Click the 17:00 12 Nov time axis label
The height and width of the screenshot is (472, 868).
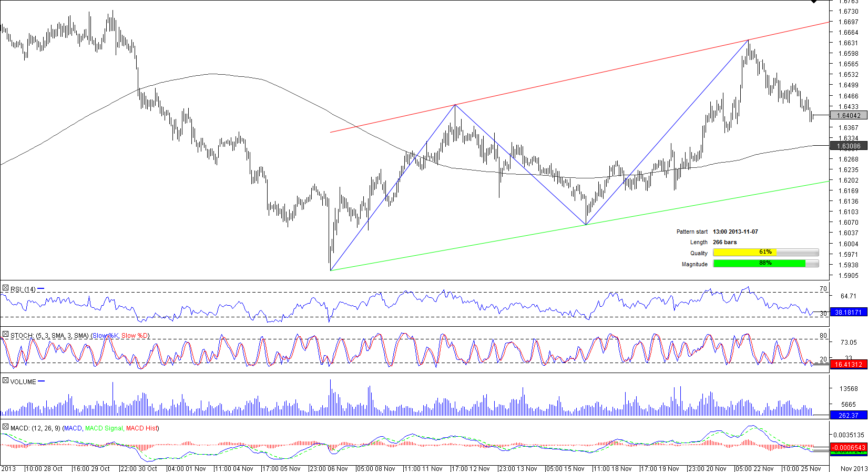point(470,468)
